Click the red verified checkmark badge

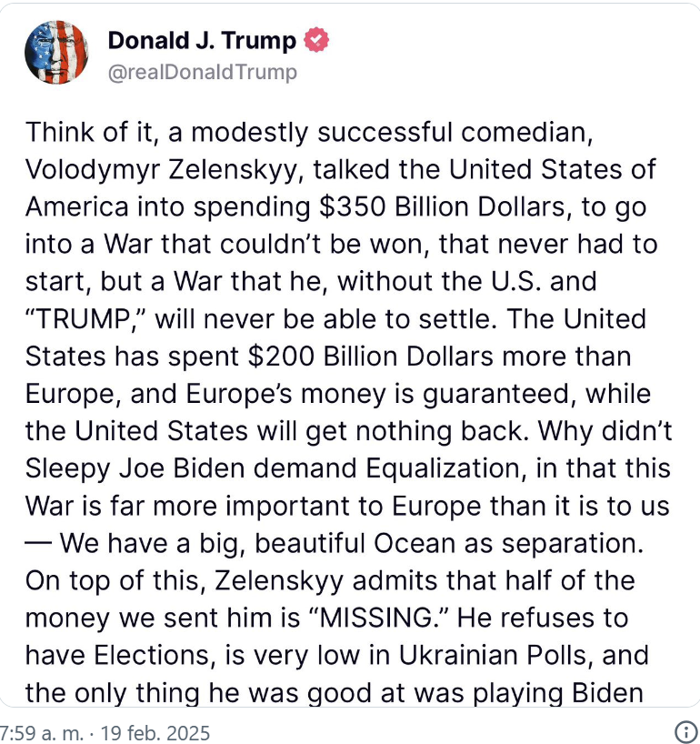315,40
